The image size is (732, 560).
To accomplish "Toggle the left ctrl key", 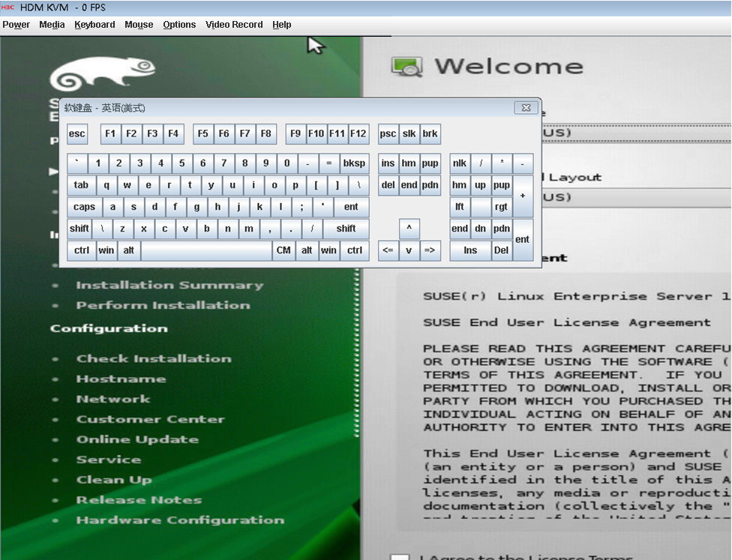I will point(82,250).
